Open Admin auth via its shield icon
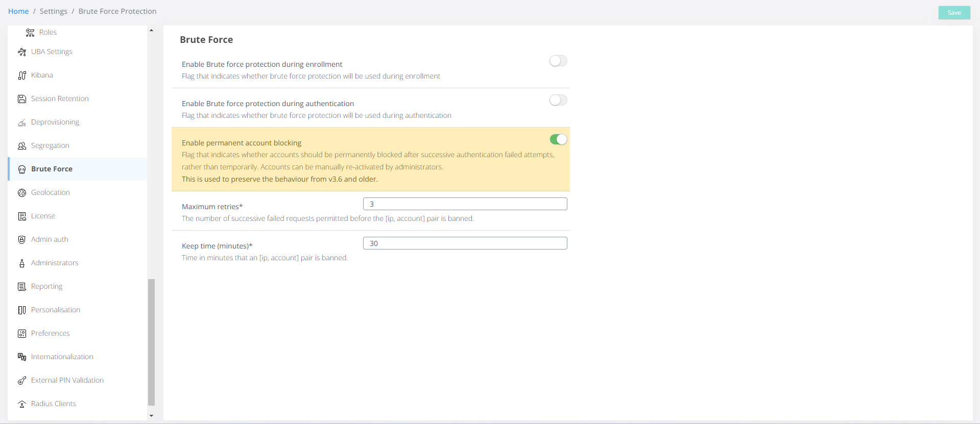Viewport: 980px width, 424px height. pyautogui.click(x=22, y=240)
